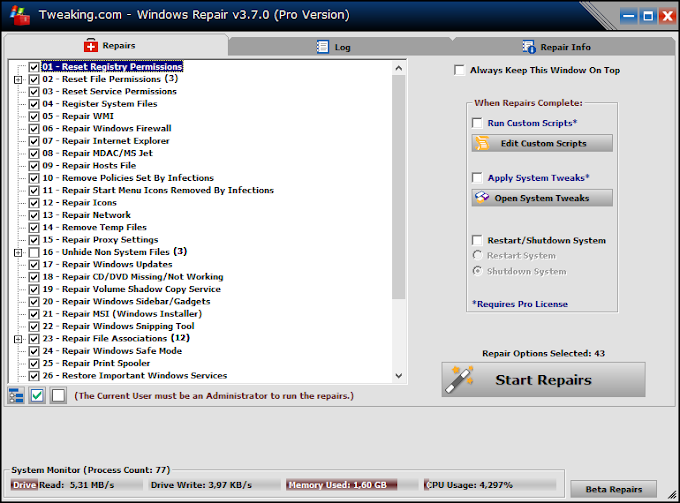Select 22 - Repair Windows Snipping Tool
The height and width of the screenshot is (503, 680).
coord(118,326)
